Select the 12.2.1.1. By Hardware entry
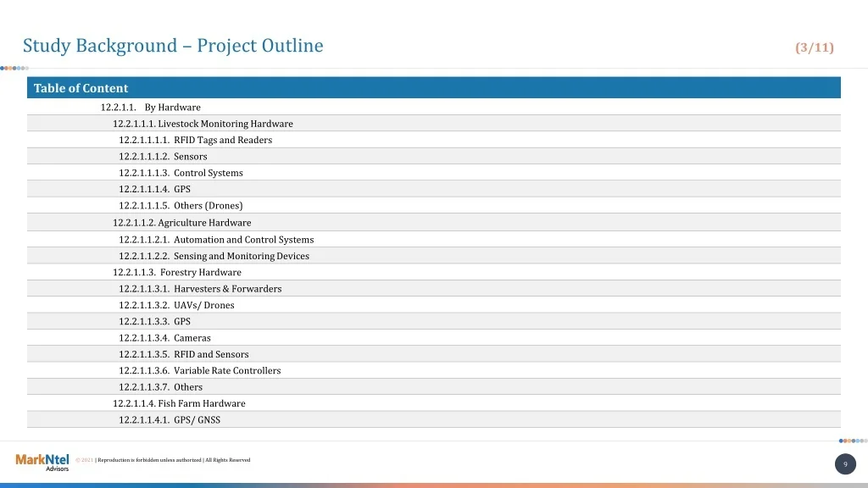 click(x=150, y=108)
